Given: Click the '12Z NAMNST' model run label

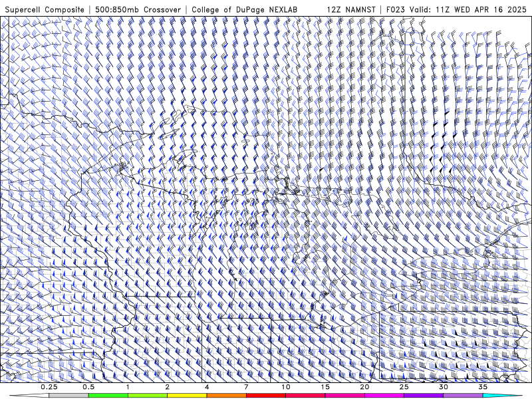Looking at the screenshot, I should [351, 9].
